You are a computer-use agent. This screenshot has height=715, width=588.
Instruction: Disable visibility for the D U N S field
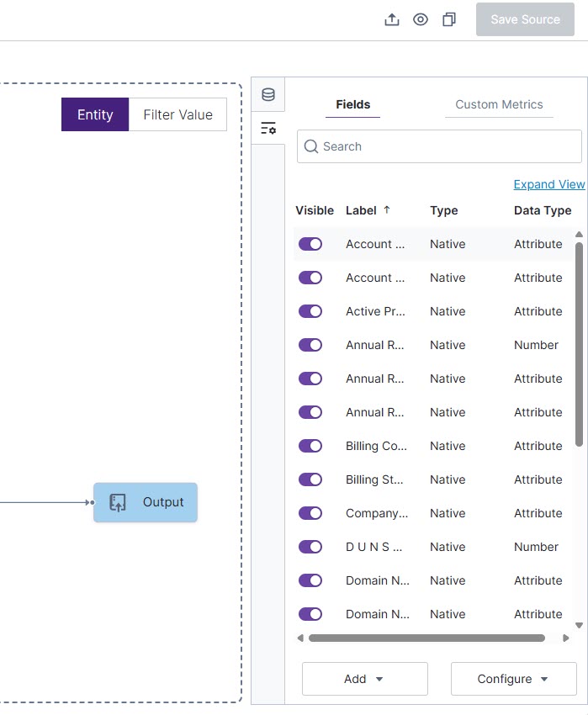tap(310, 546)
